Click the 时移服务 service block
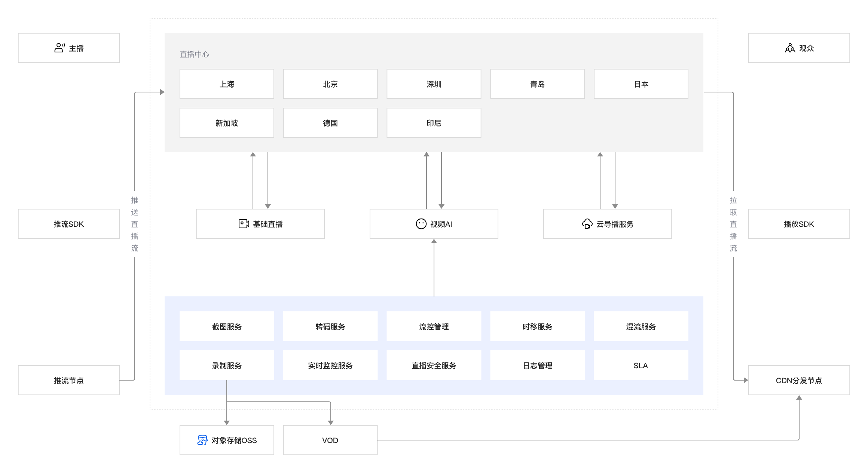The width and height of the screenshot is (868, 473). coord(537,326)
